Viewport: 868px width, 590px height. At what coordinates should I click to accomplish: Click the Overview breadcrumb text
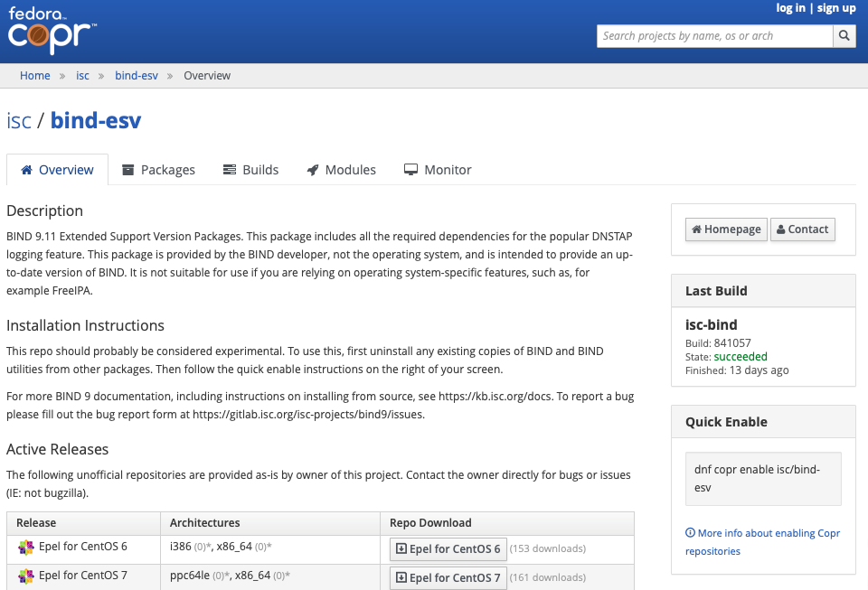point(207,76)
